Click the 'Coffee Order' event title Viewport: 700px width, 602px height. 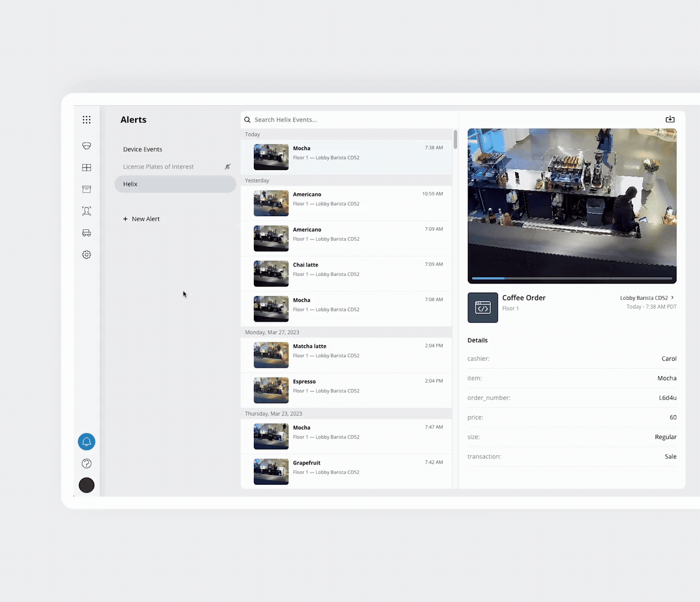pyautogui.click(x=524, y=298)
